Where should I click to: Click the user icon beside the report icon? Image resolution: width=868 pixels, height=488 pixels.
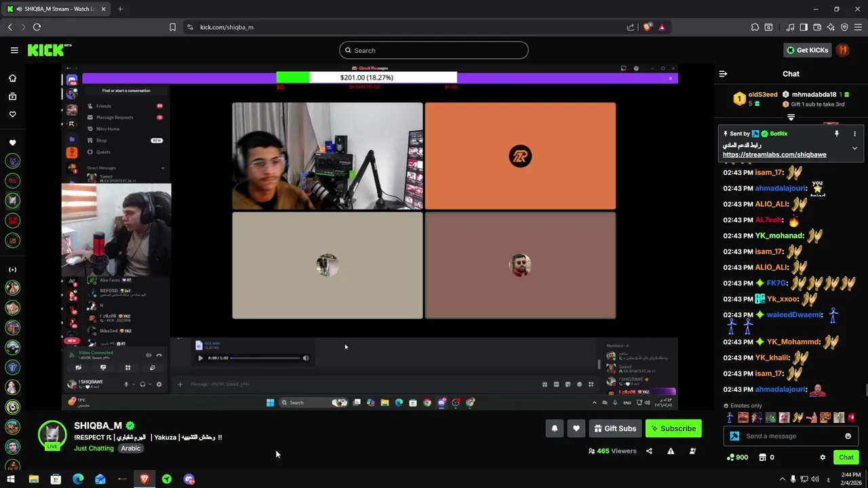point(692,451)
